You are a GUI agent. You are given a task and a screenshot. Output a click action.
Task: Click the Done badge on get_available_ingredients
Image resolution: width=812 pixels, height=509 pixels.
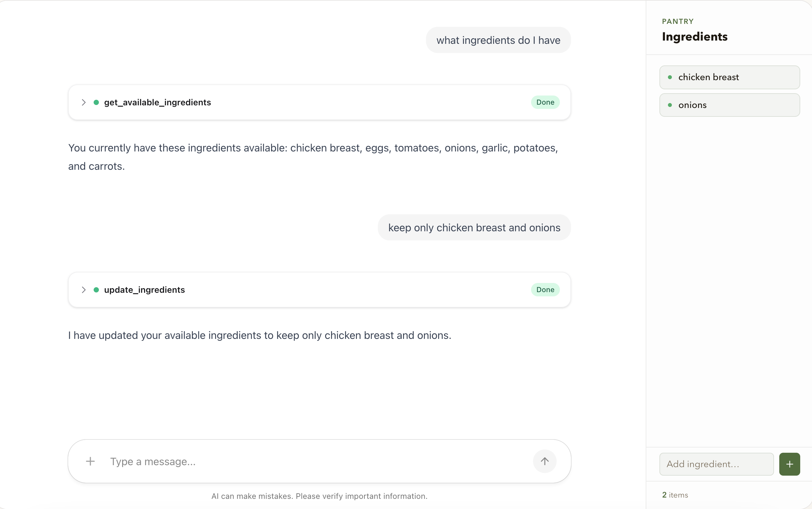[545, 102]
